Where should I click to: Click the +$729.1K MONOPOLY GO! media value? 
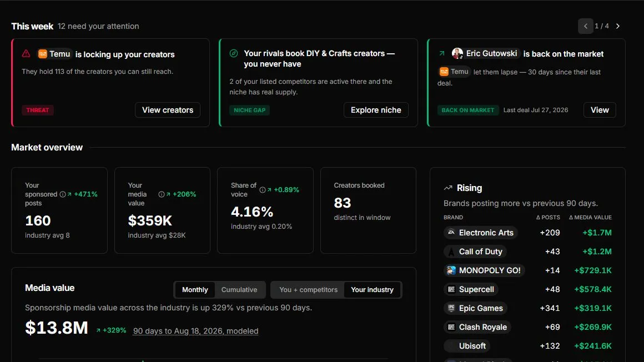(593, 270)
